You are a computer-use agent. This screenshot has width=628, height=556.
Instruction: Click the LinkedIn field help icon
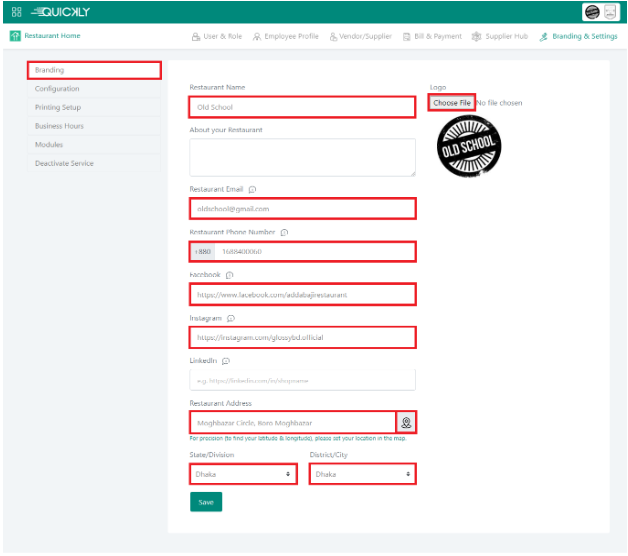pyautogui.click(x=226, y=361)
